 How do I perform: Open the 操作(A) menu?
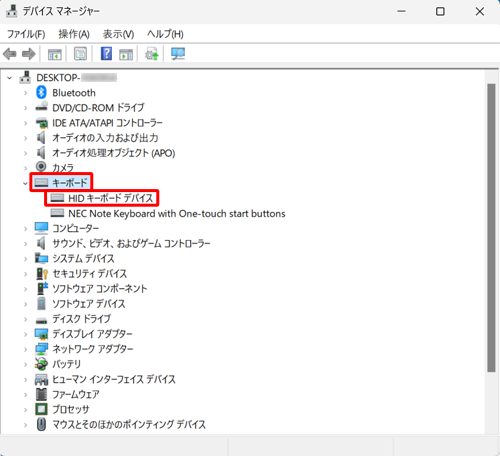(x=74, y=34)
